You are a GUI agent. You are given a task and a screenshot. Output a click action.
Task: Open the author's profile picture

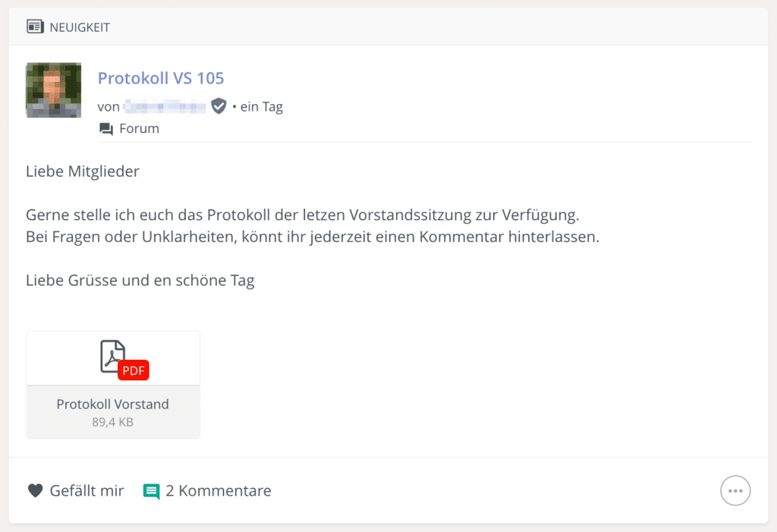click(x=54, y=90)
